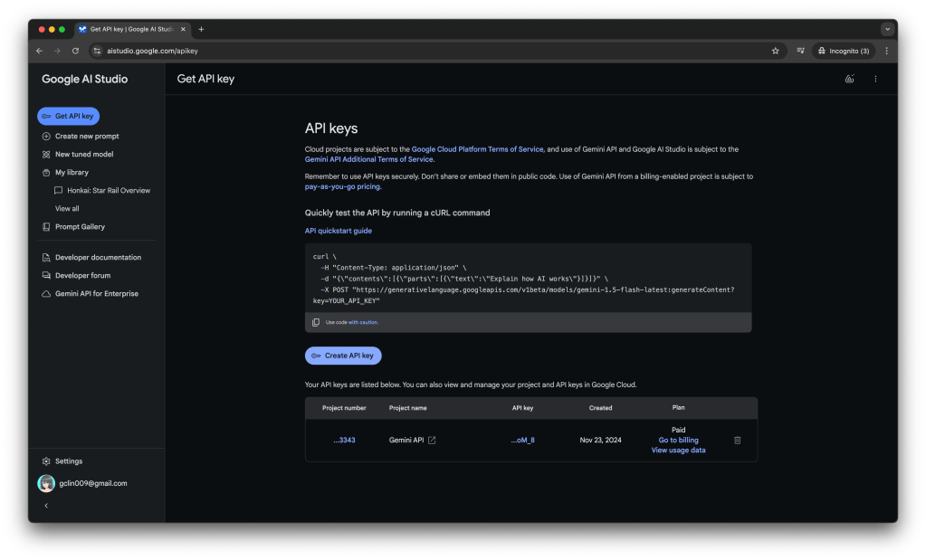Select Prompt Gallery in the sidebar

(x=80, y=227)
